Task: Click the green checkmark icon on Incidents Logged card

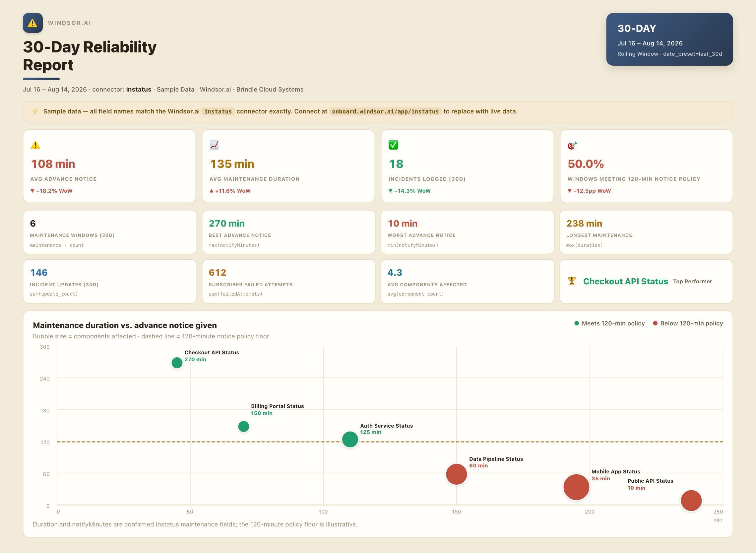Action: (x=393, y=145)
